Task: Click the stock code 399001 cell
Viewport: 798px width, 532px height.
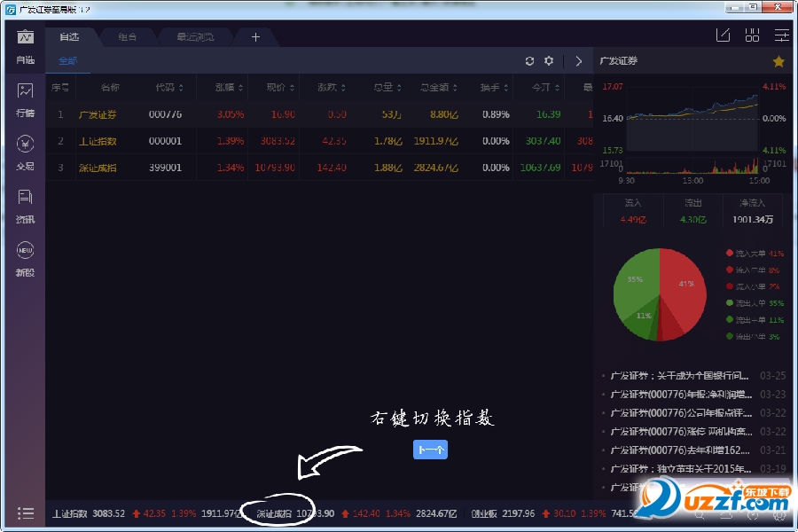Action: click(x=165, y=168)
